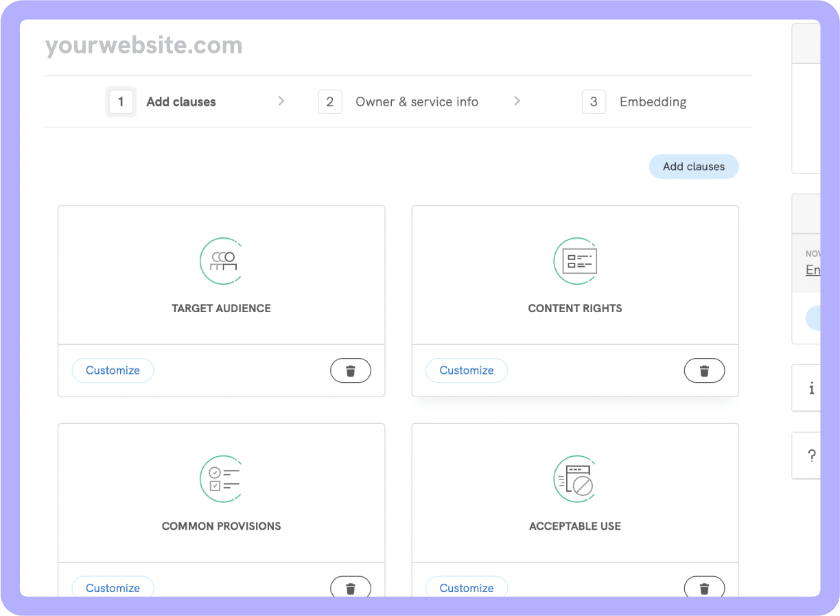The image size is (840, 616).
Task: Remove the Common Provisions clause via trash
Action: 351,587
